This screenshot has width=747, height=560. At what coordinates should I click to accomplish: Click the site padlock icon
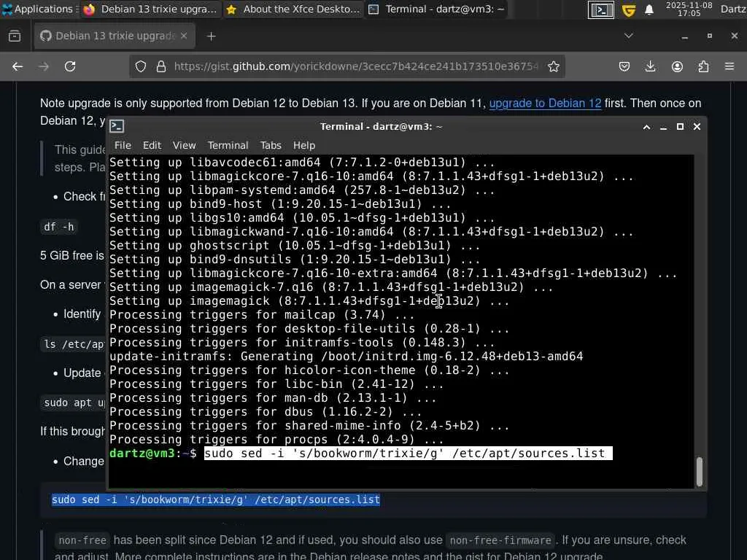point(161,66)
